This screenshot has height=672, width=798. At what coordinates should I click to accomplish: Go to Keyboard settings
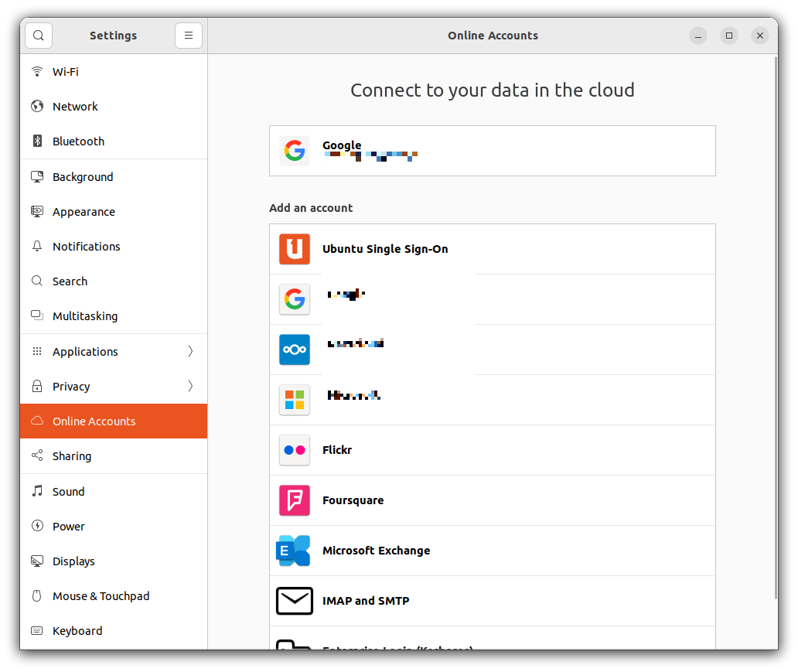114,631
